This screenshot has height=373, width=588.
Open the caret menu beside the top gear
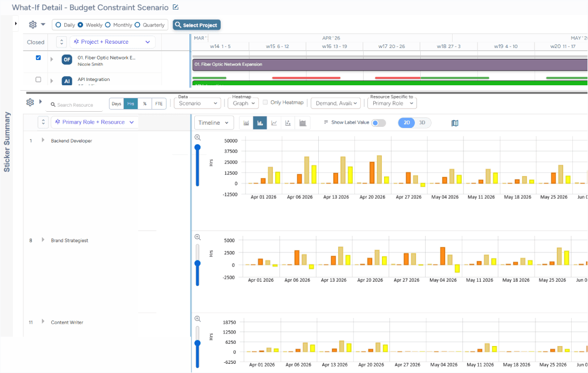point(43,24)
